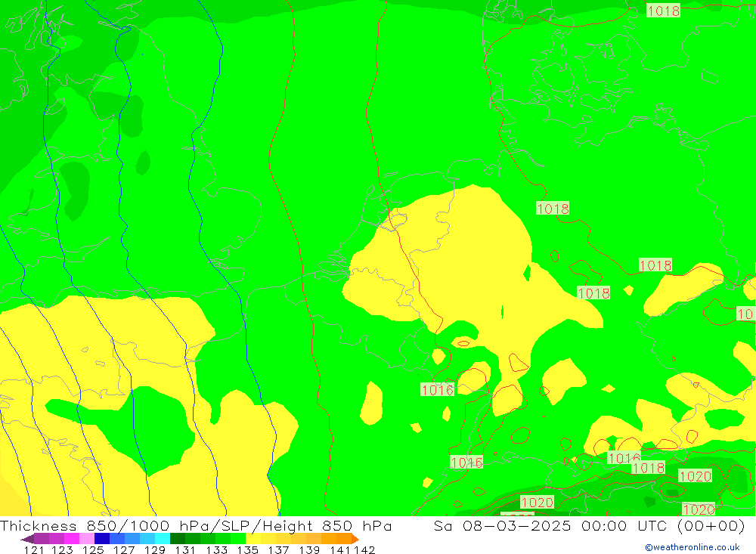Click legend value 121
756x554 pixels.
[x=34, y=549]
